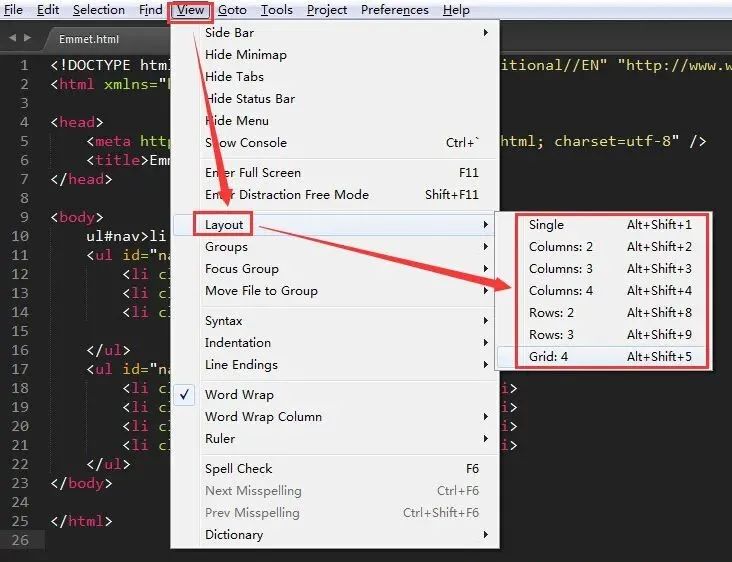Choose the Columns: 4 layout
The width and height of the screenshot is (732, 562).
(x=604, y=290)
